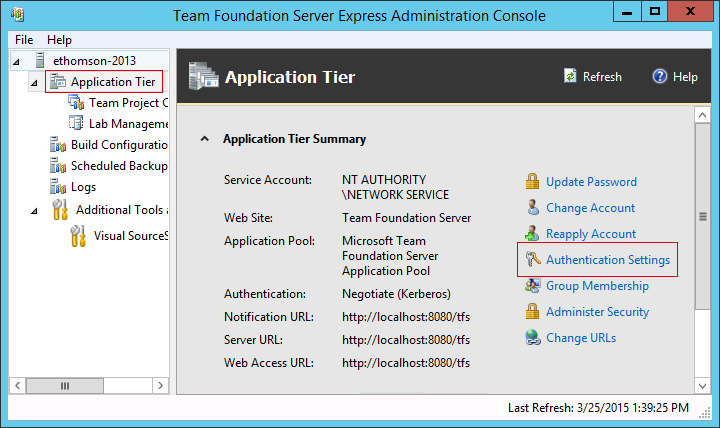This screenshot has height=428, width=720.
Task: Collapse the Application Tier Summary section
Action: pyautogui.click(x=205, y=139)
